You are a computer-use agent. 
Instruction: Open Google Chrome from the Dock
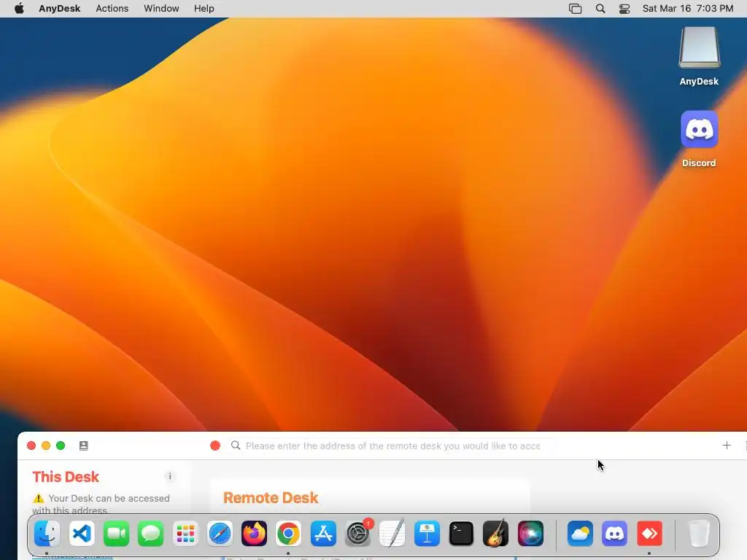[x=288, y=533]
